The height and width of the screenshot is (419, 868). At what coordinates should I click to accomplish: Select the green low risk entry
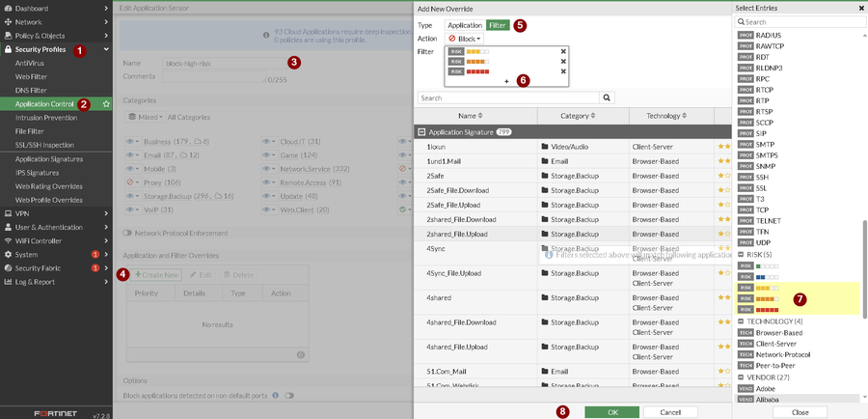(x=758, y=266)
